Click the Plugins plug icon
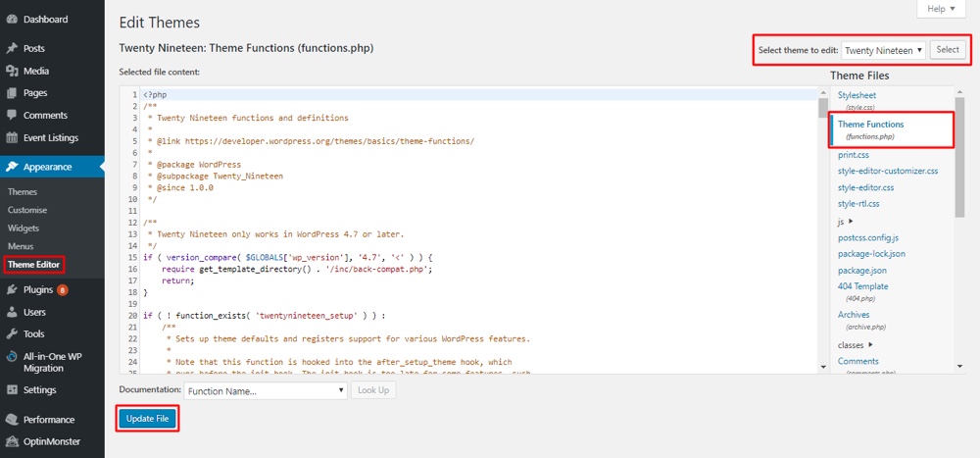This screenshot has width=980, height=458. click(x=12, y=290)
